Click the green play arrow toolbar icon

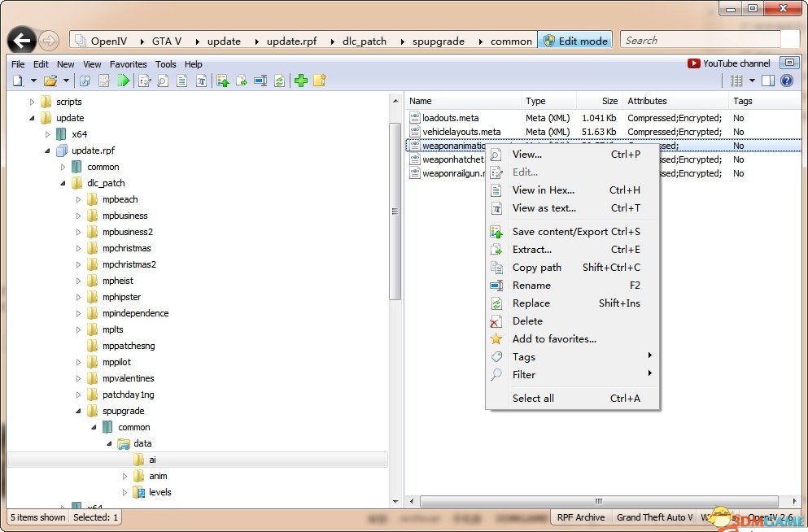pos(124,81)
